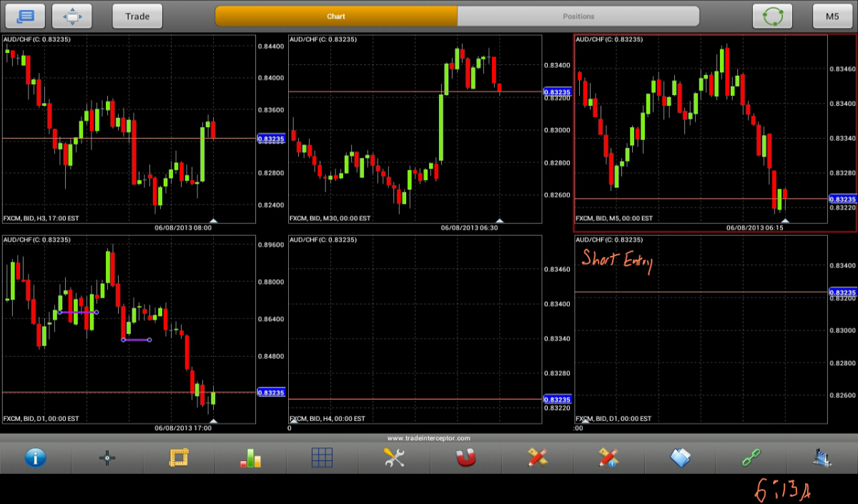Image resolution: width=858 pixels, height=504 pixels.
Task: Click the rightmost blue chart icon in toolbar
Action: click(822, 458)
